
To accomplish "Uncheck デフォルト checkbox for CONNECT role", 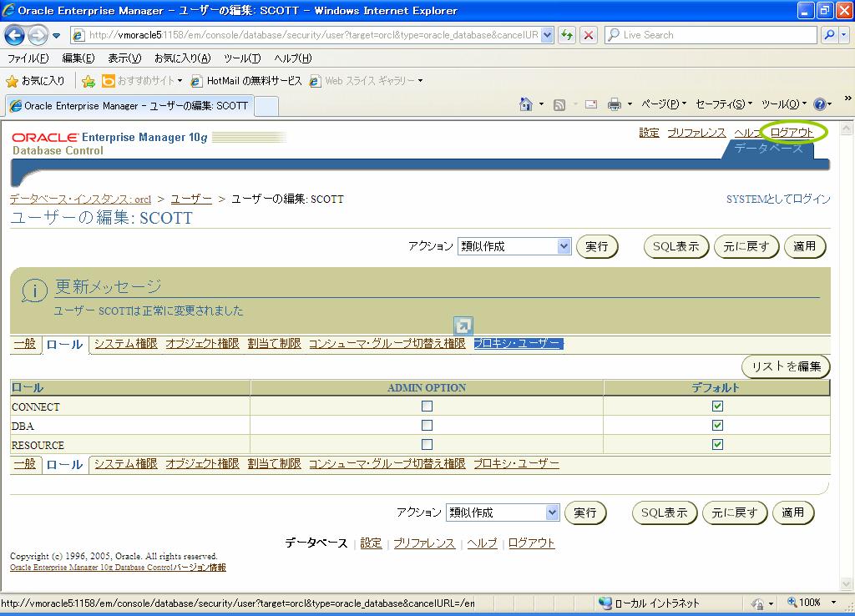I will [717, 406].
